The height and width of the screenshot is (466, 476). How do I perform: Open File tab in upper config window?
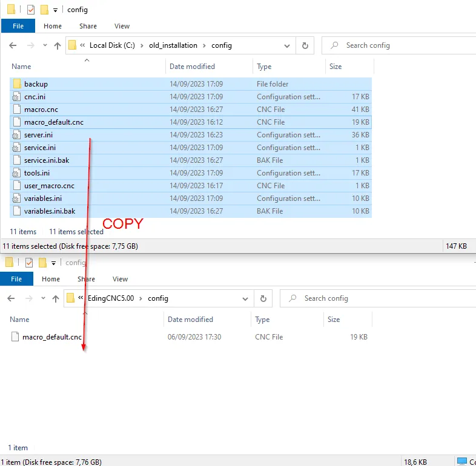click(18, 26)
